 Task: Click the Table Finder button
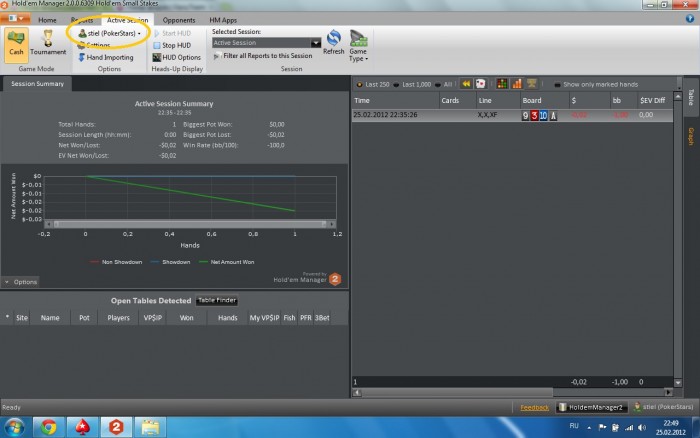217,300
